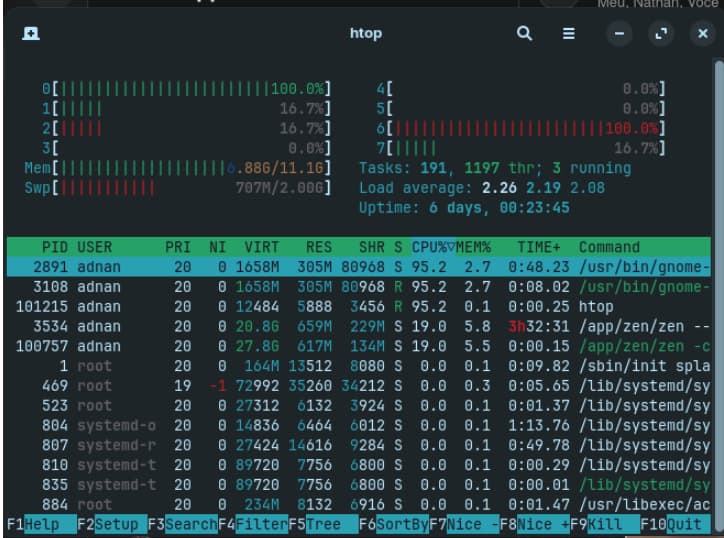Click the CPU 1 usage meter
The height and width of the screenshot is (538, 724).
(x=187, y=109)
